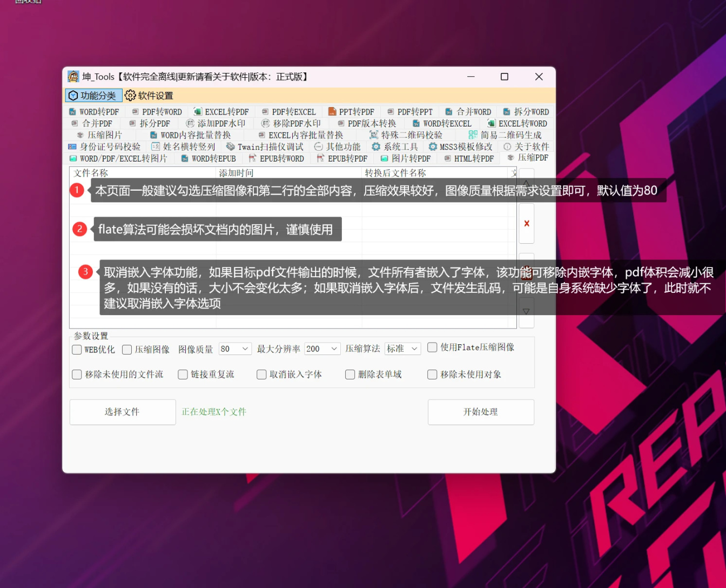
Task: Click the icon next to PDF转EXCEL
Action: pyautogui.click(x=265, y=112)
